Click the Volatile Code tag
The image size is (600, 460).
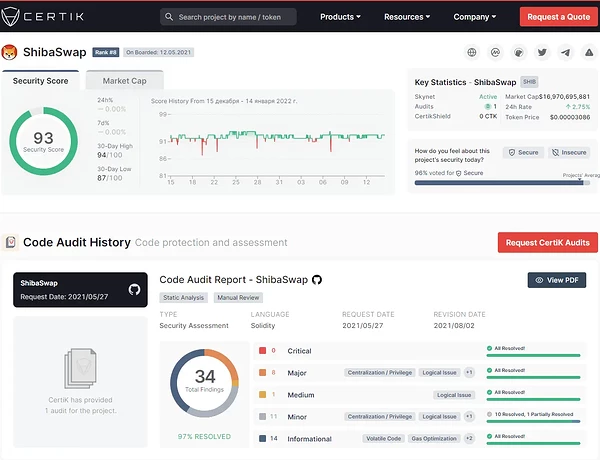(x=383, y=439)
